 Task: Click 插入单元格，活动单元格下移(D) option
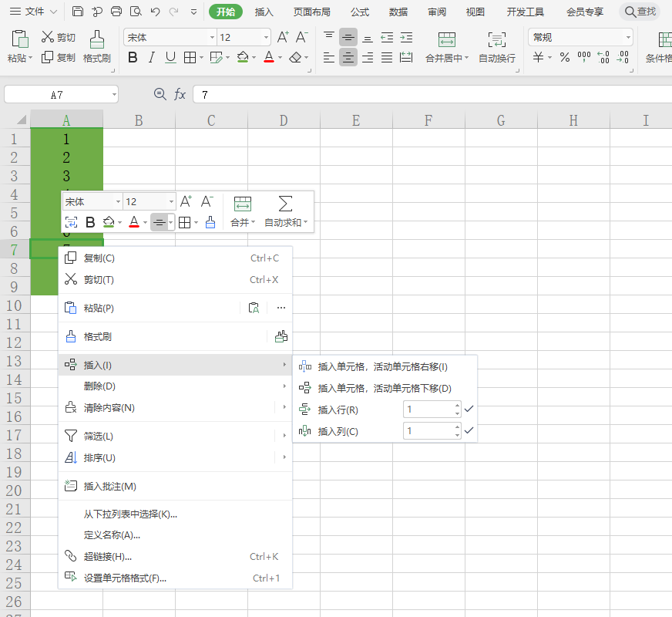point(385,388)
